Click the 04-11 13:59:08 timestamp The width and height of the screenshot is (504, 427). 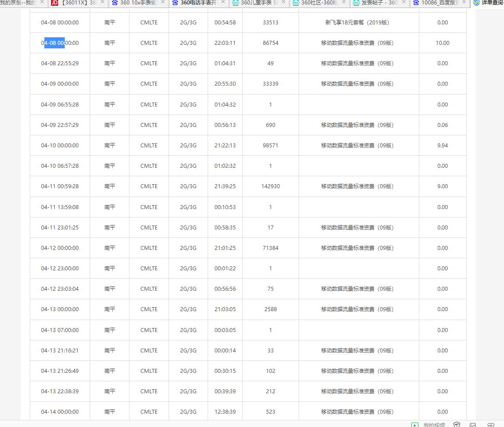pos(60,207)
